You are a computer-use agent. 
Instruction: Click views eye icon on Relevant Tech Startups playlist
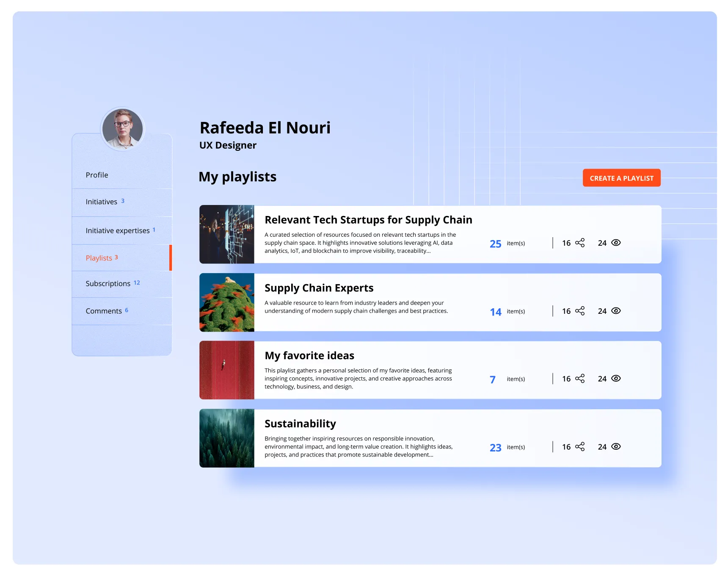pyautogui.click(x=616, y=243)
